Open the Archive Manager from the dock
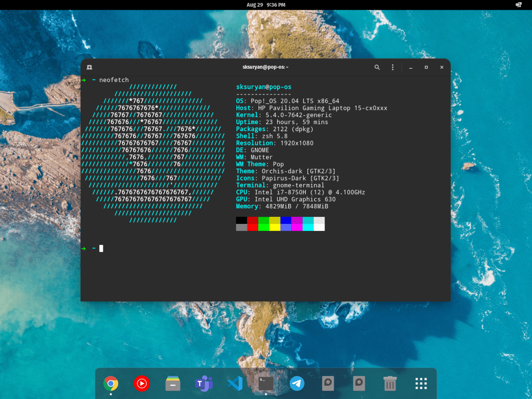Screen dimensions: 532x399 pyautogui.click(x=173, y=383)
